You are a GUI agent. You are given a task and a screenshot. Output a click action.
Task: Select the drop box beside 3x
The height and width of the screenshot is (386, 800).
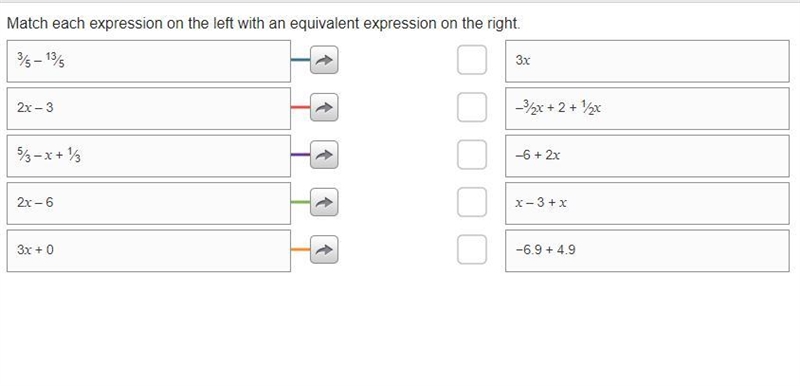click(472, 60)
